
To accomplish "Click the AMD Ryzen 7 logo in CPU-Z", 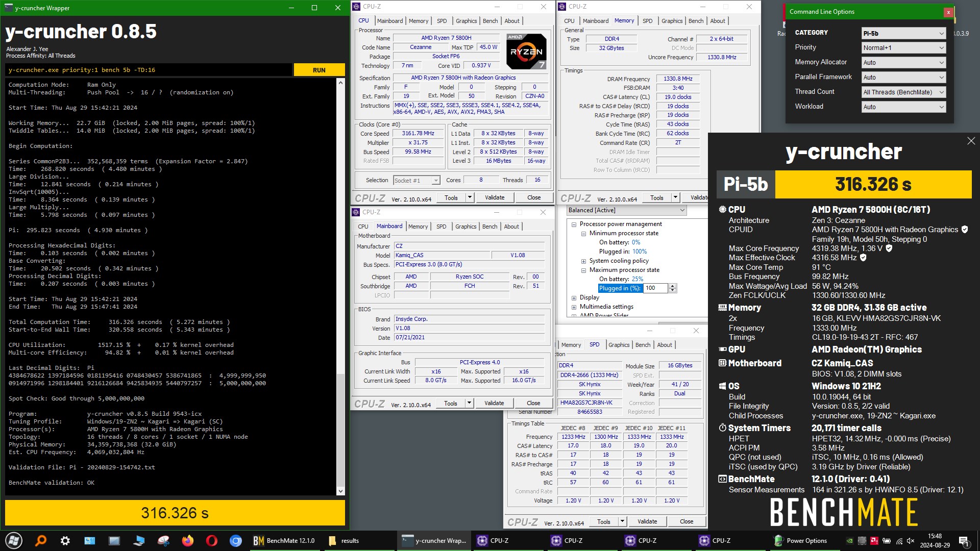I will point(526,51).
